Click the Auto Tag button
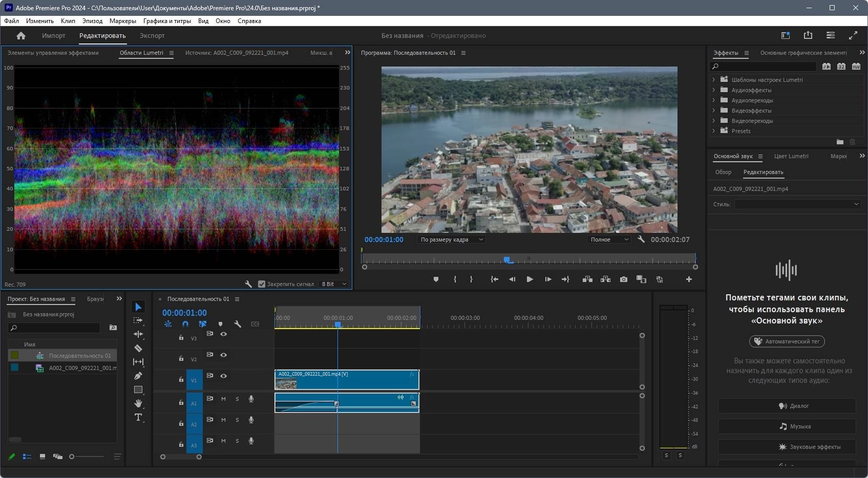The height and width of the screenshot is (478, 868). click(787, 341)
